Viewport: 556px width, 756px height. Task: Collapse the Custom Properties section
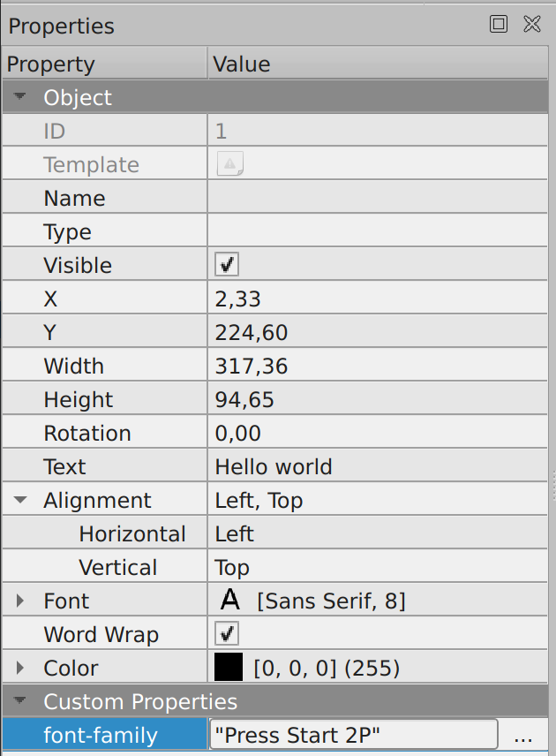click(19, 700)
